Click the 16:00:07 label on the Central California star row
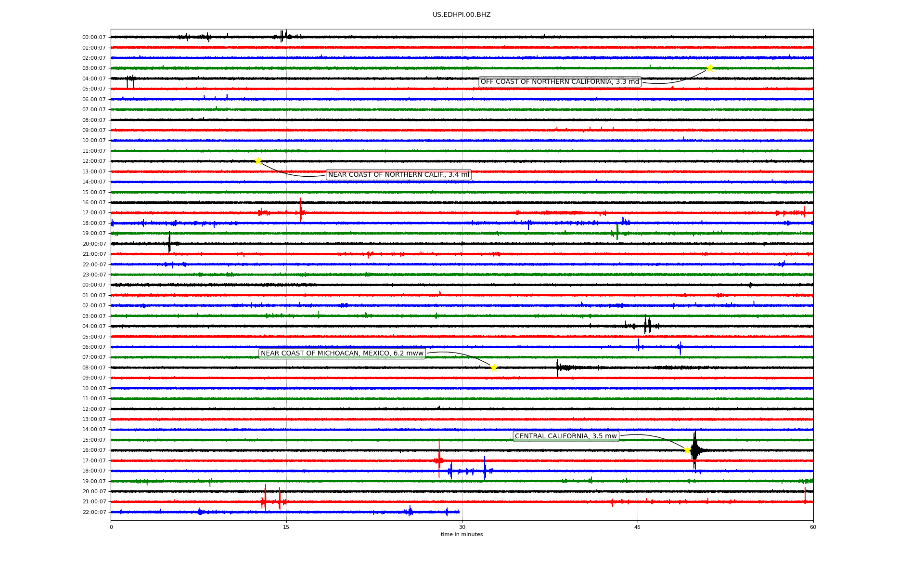Viewport: 924px width, 578px height. tap(94, 450)
